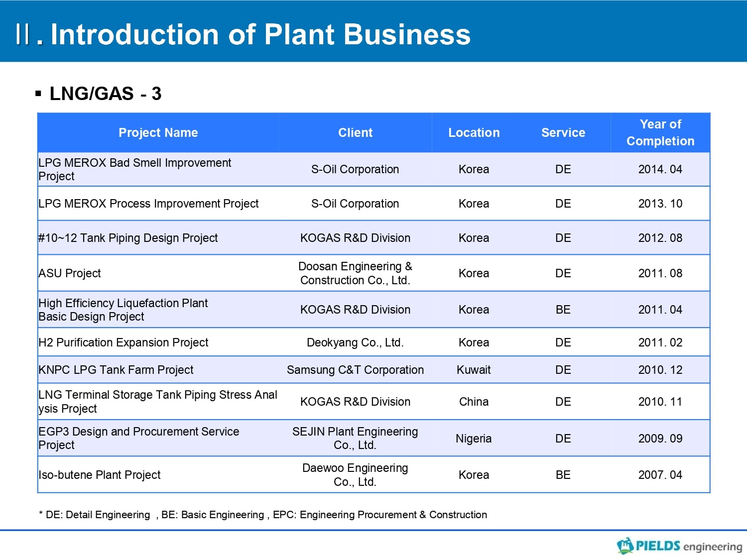Click KOGAS R&D Division in Tank Piping row
Screen dimensions: 747x560
(355, 238)
